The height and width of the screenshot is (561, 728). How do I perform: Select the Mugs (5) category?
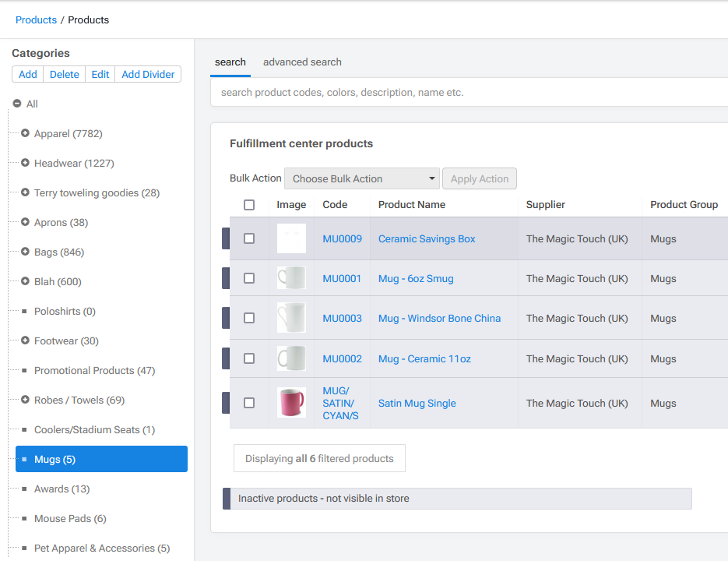click(101, 459)
